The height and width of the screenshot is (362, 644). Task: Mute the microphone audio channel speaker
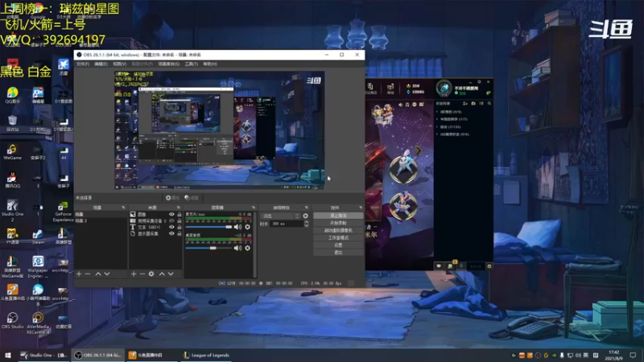pos(237,227)
